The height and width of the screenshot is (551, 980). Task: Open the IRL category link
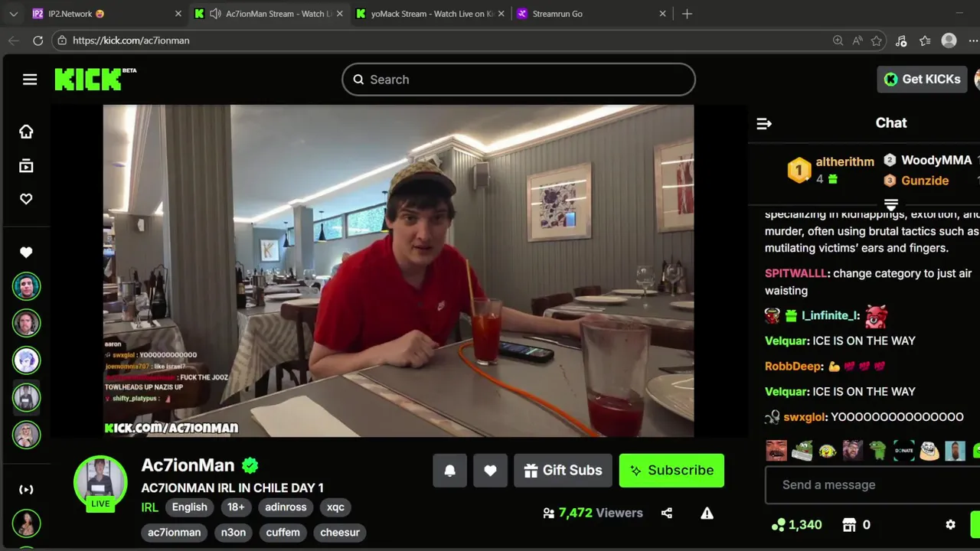click(149, 507)
